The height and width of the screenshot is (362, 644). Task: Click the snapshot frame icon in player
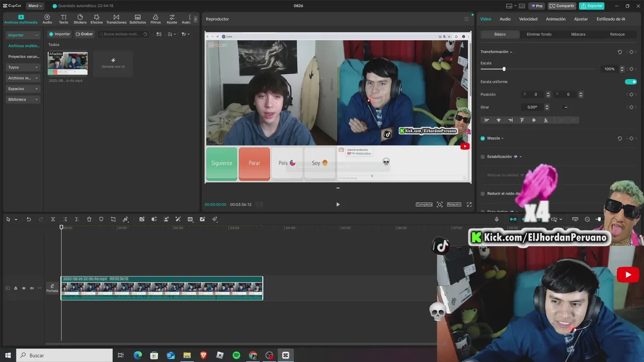click(x=440, y=205)
